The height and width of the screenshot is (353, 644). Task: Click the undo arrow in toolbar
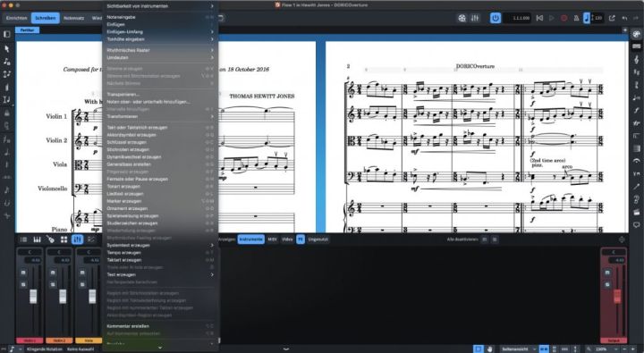624,18
